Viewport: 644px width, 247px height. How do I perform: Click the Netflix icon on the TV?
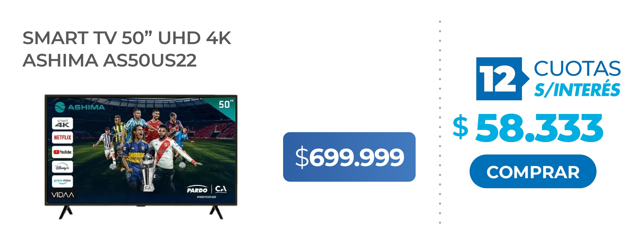(x=62, y=137)
